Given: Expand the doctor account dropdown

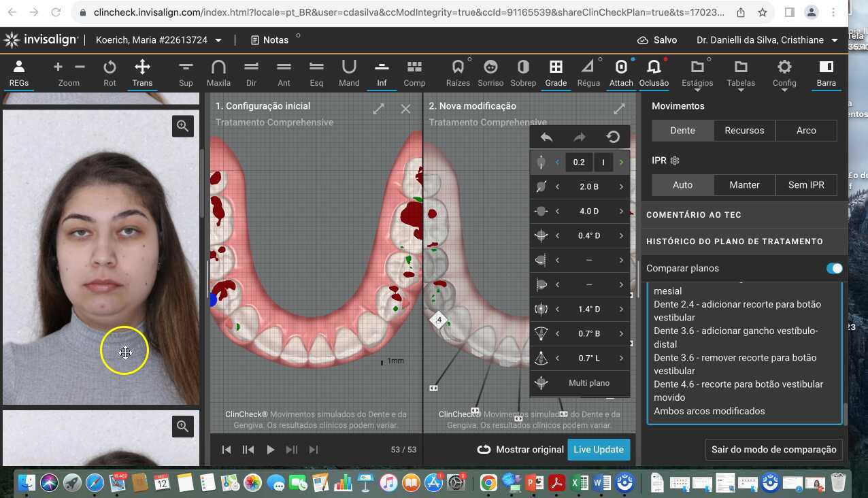Looking at the screenshot, I should coord(835,41).
